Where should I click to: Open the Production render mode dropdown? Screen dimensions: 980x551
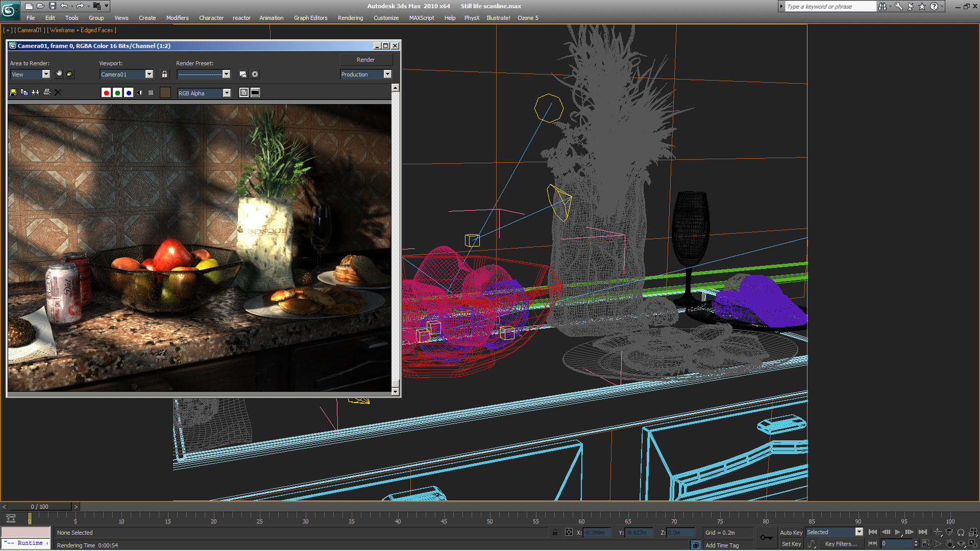387,74
